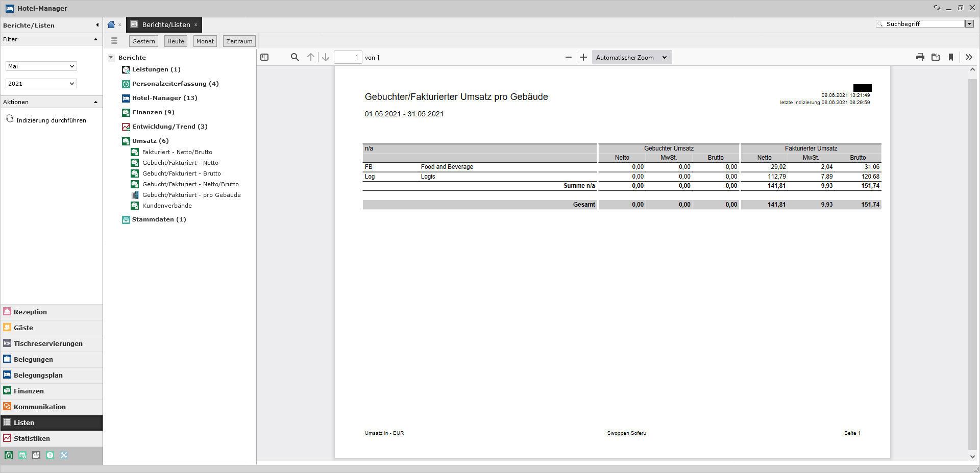This screenshot has height=473, width=980.
Task: Toggle the PDF viewer sidebar
Action: [264, 57]
